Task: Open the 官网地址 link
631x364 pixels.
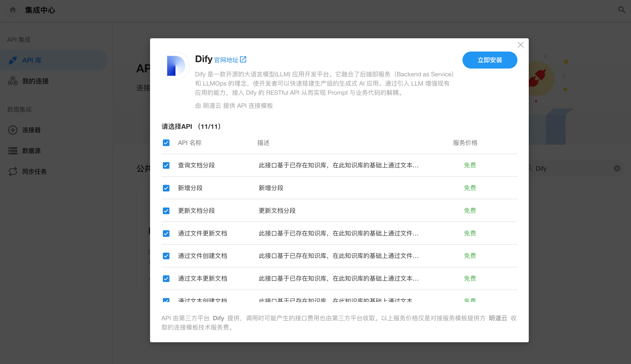Action: pyautogui.click(x=226, y=60)
